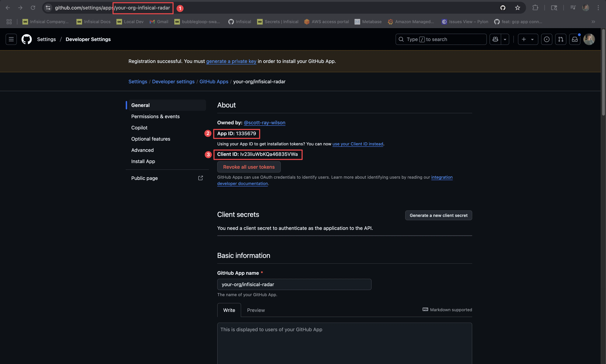
Task: Follow use your Client ID instead link
Action: tap(358, 144)
